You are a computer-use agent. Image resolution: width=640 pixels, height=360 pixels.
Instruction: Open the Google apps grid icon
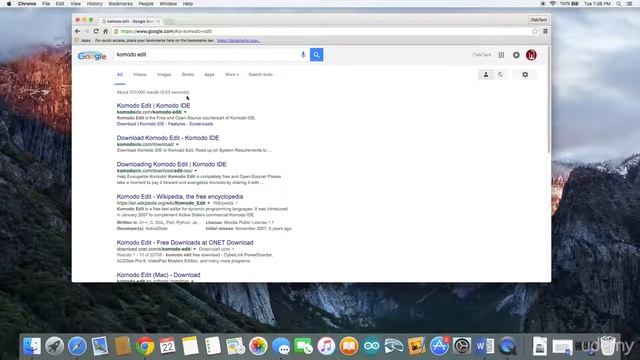tap(501, 55)
